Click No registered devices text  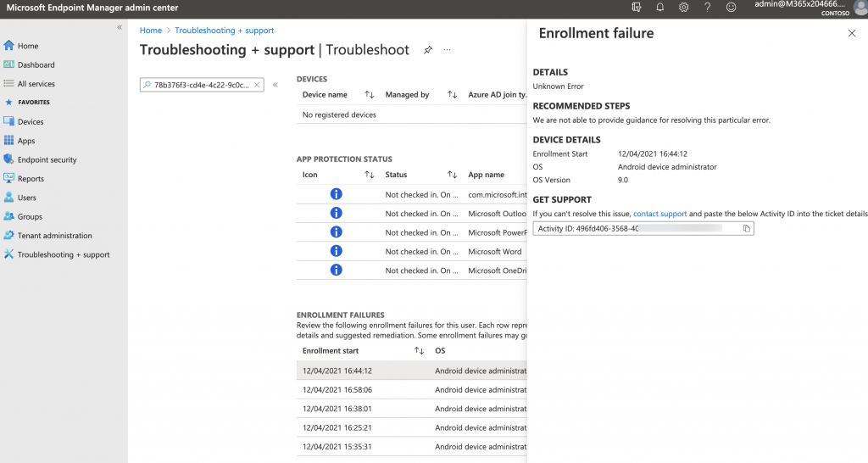(x=339, y=114)
